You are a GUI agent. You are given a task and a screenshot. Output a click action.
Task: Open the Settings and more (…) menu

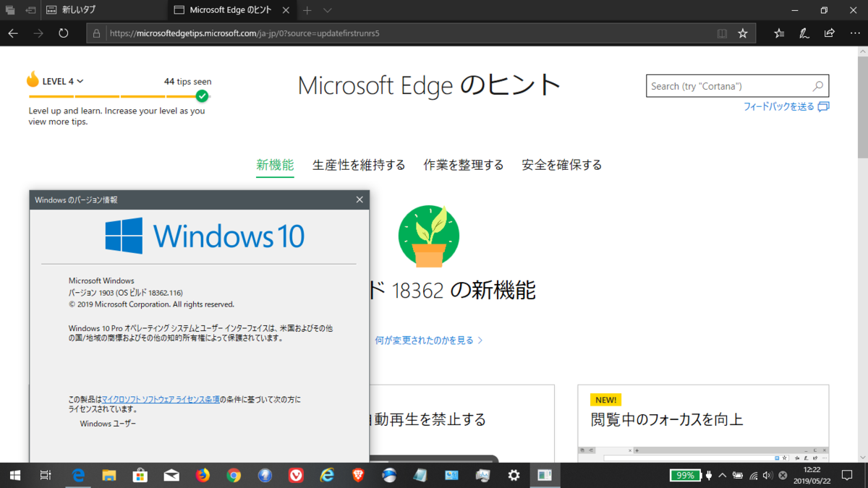point(855,33)
